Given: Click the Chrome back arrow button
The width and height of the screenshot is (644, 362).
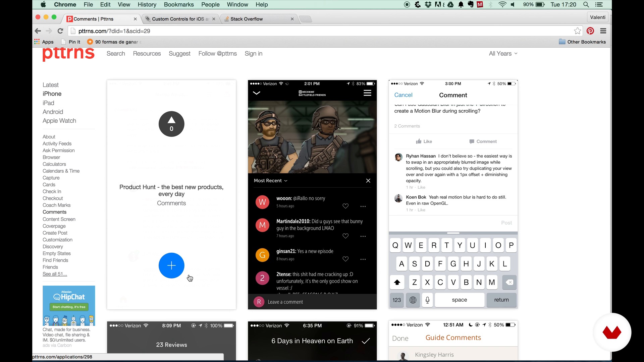Looking at the screenshot, I should tap(38, 31).
